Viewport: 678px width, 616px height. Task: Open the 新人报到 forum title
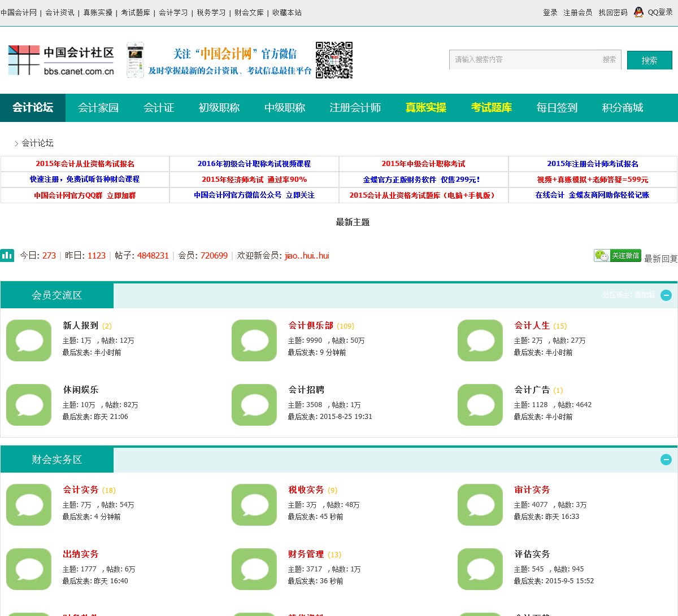pyautogui.click(x=81, y=326)
